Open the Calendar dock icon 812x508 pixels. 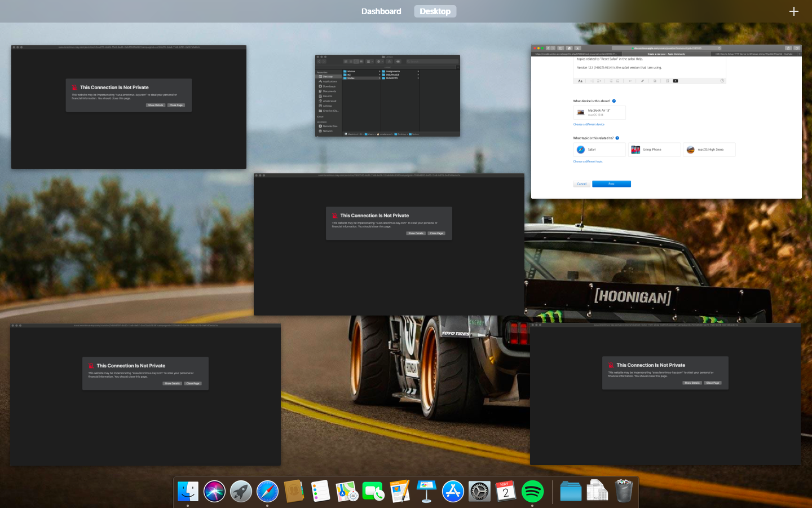(506, 492)
